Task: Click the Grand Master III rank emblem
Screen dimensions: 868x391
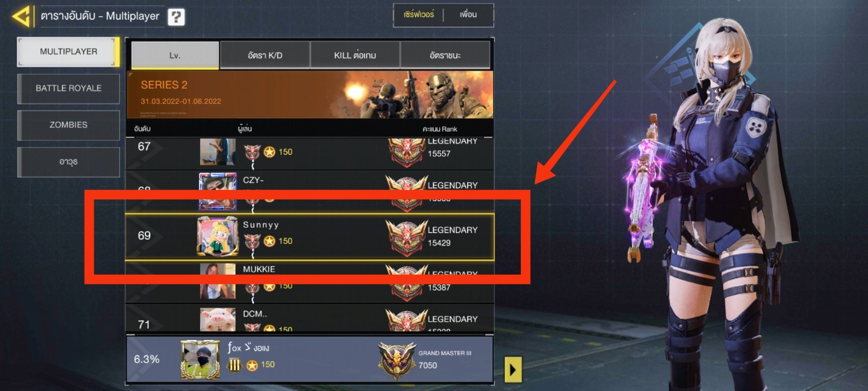Action: pos(396,360)
